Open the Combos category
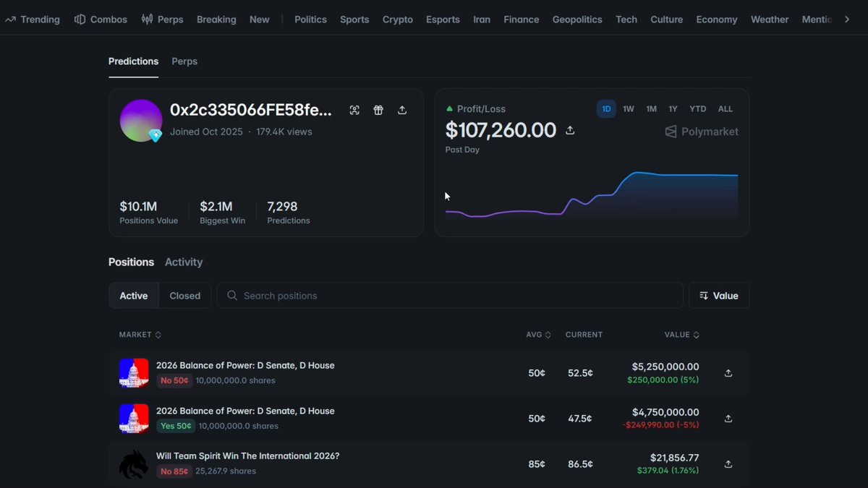This screenshot has width=868, height=488. pos(101,20)
